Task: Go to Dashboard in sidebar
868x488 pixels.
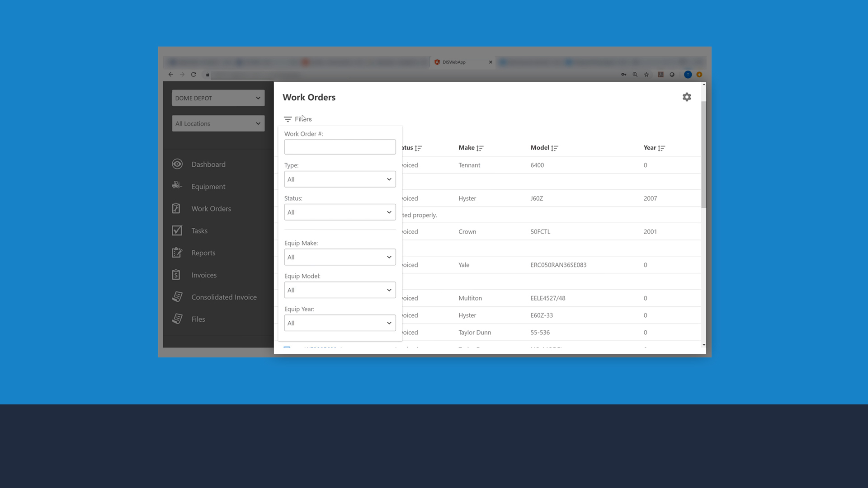Action: (208, 164)
